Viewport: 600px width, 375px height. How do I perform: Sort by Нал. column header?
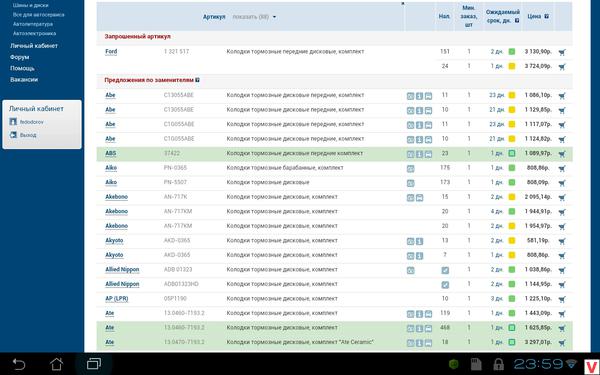coord(444,16)
